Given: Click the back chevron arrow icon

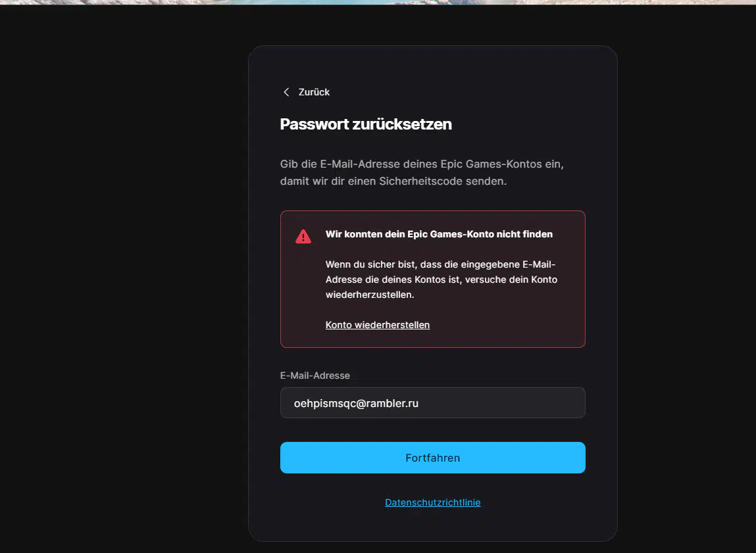Looking at the screenshot, I should [x=286, y=92].
